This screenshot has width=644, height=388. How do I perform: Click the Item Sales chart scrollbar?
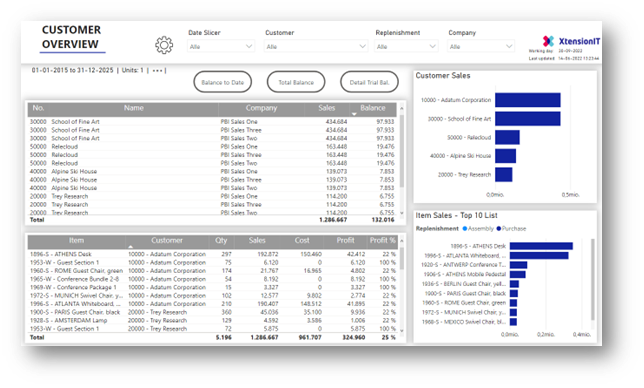point(593,279)
